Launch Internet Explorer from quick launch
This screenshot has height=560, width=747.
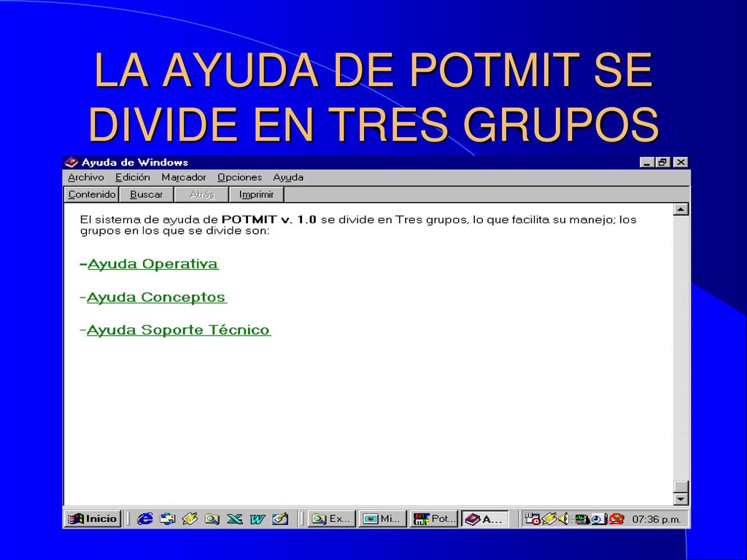click(145, 518)
